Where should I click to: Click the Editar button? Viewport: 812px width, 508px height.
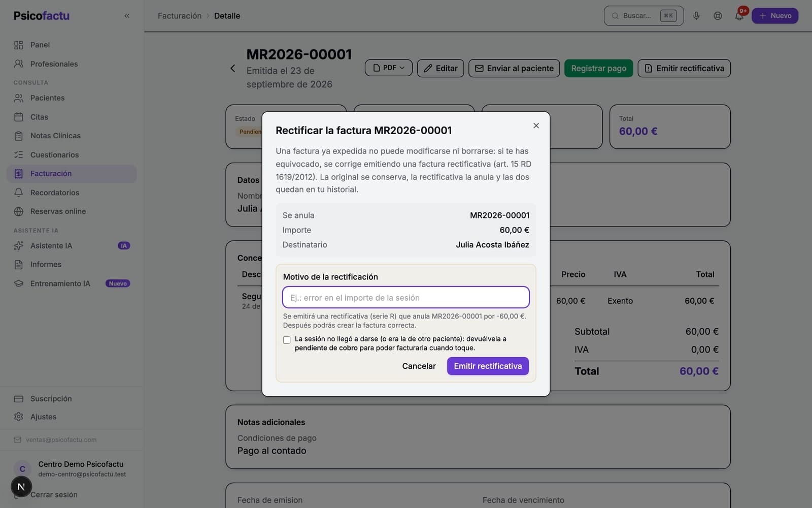[x=441, y=68]
